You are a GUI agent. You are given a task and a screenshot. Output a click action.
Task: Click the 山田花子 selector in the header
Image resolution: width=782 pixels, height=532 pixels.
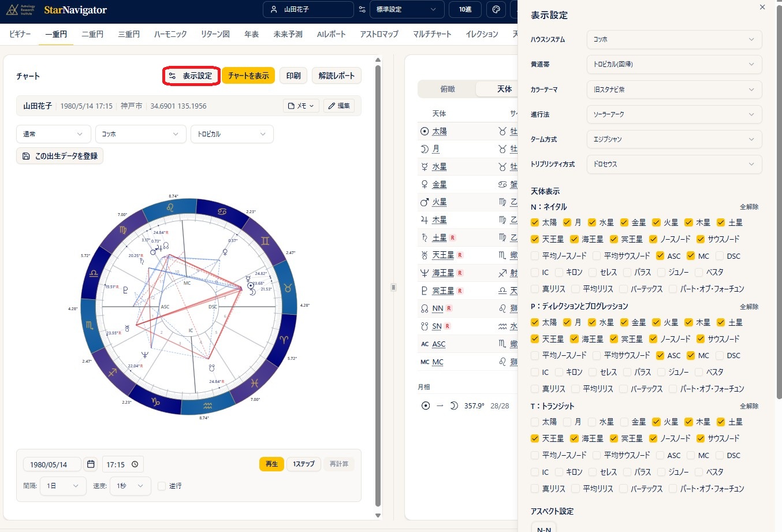(x=308, y=10)
